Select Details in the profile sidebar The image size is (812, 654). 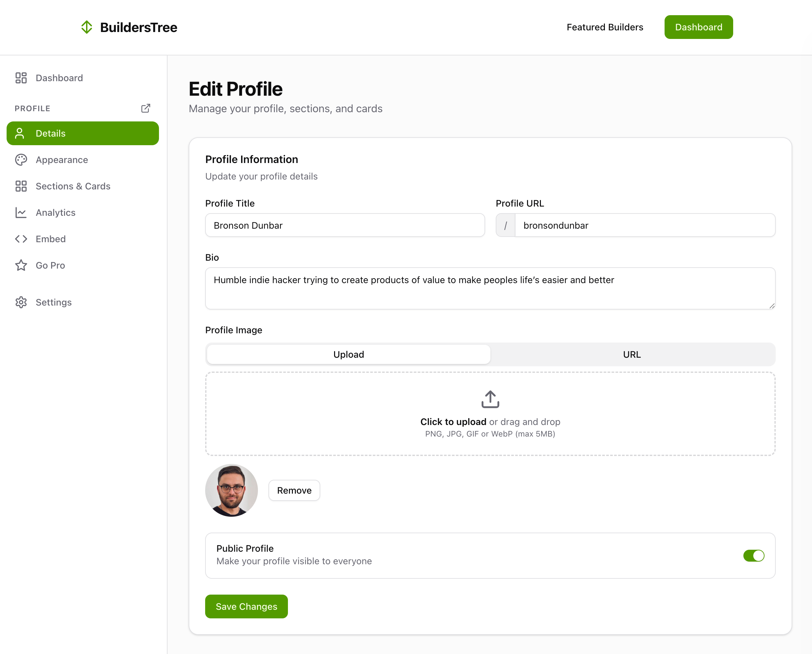pyautogui.click(x=82, y=133)
